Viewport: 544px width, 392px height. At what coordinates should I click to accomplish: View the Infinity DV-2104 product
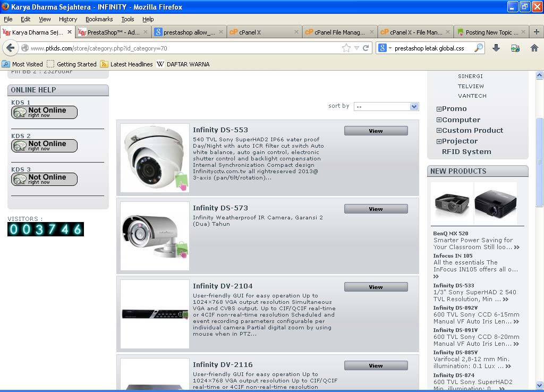376,287
